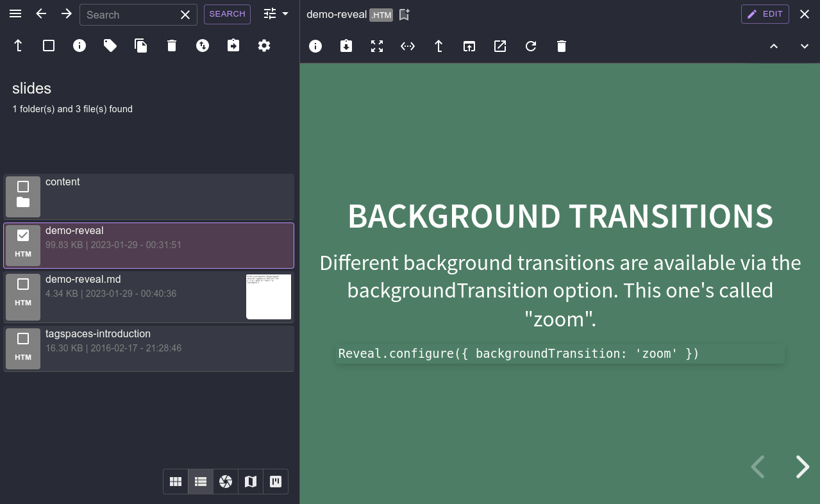Click the EDIT button to edit demo-reveal

point(765,14)
